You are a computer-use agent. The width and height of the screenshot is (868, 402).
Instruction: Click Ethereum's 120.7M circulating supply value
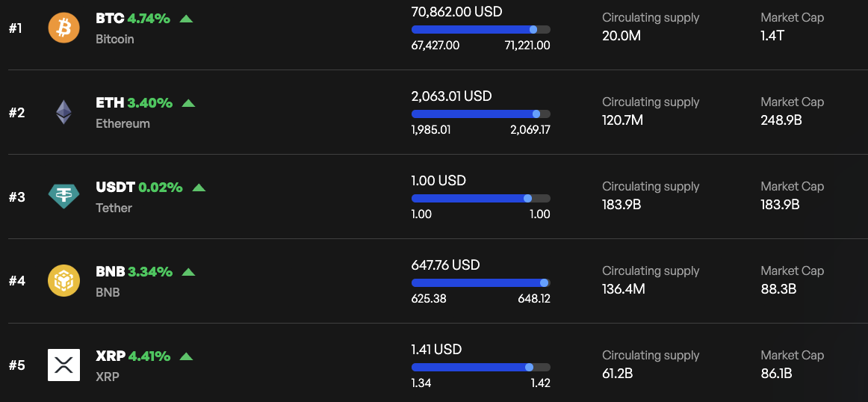(622, 120)
